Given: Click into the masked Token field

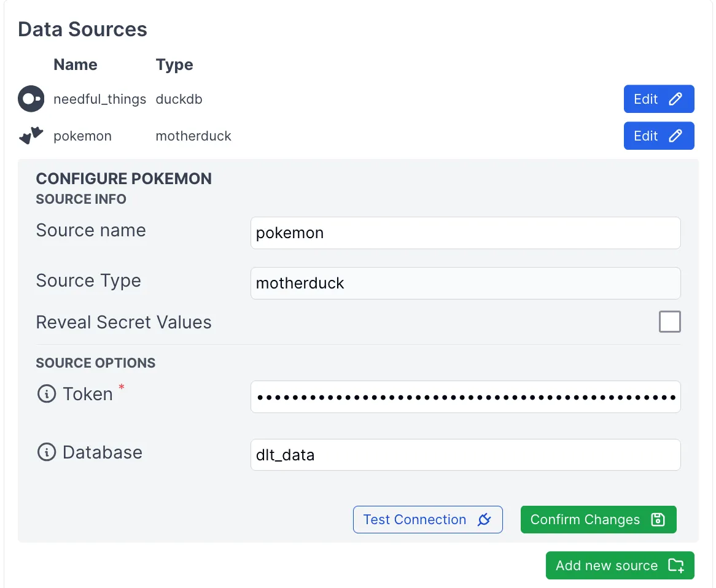Looking at the screenshot, I should click(465, 397).
